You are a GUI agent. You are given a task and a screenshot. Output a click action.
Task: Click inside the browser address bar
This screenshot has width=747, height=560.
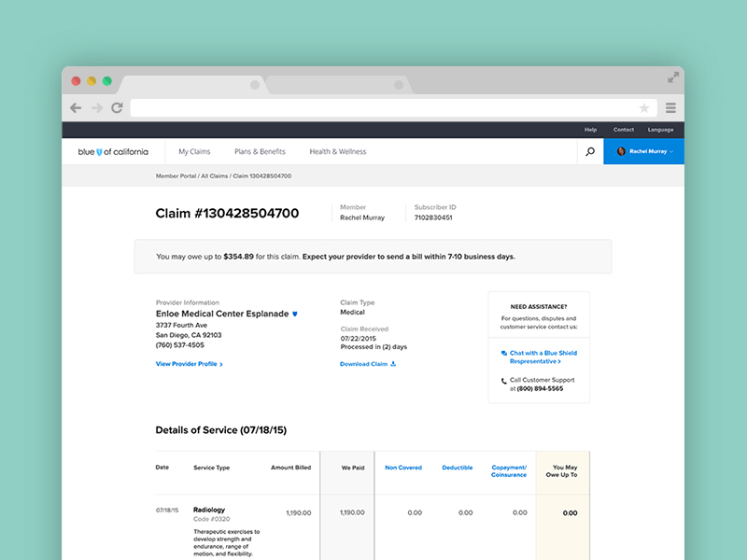tap(373, 106)
